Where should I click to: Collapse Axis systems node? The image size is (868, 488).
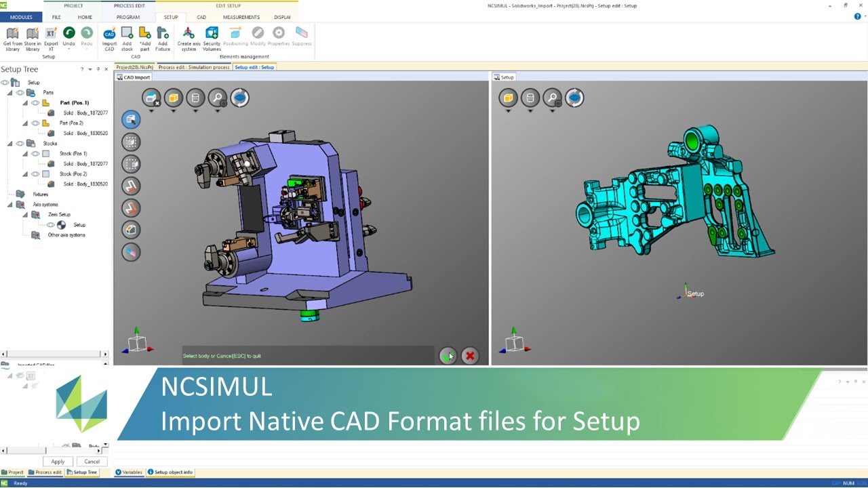(10, 205)
